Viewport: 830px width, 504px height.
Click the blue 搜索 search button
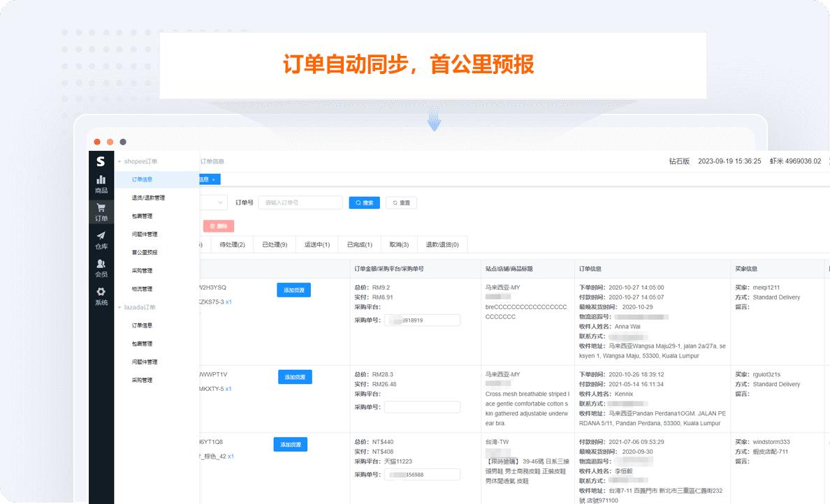[363, 202]
